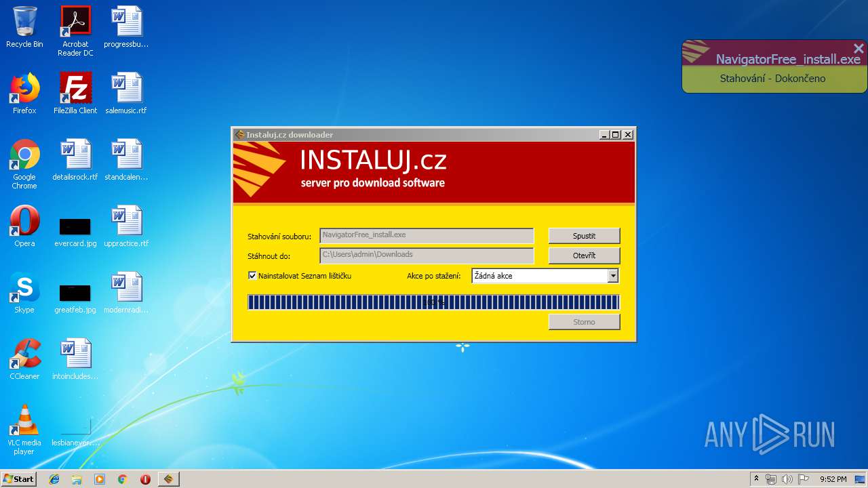Select lesbianever... file on desktop
The image size is (868, 488).
coord(75,431)
